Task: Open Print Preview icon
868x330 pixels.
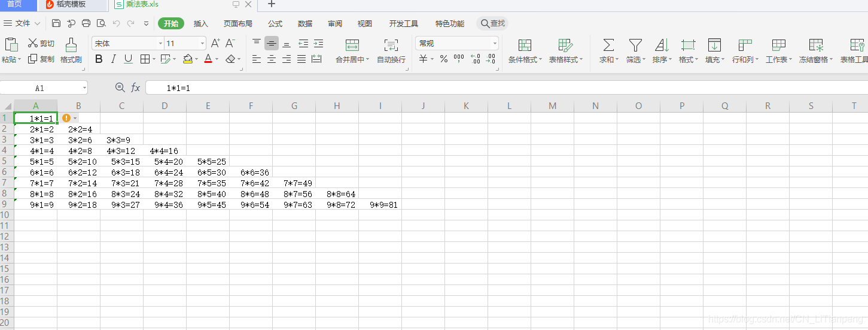Action: (x=101, y=23)
